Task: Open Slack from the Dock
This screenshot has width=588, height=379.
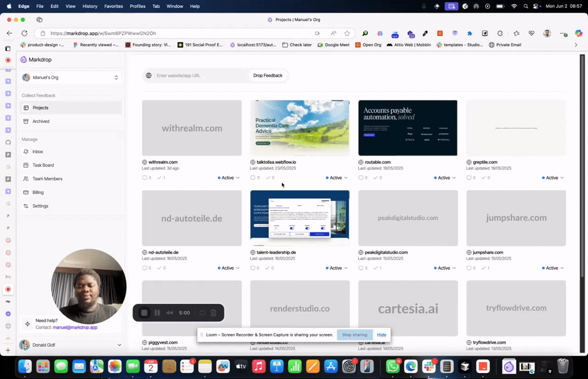Action: (428, 366)
